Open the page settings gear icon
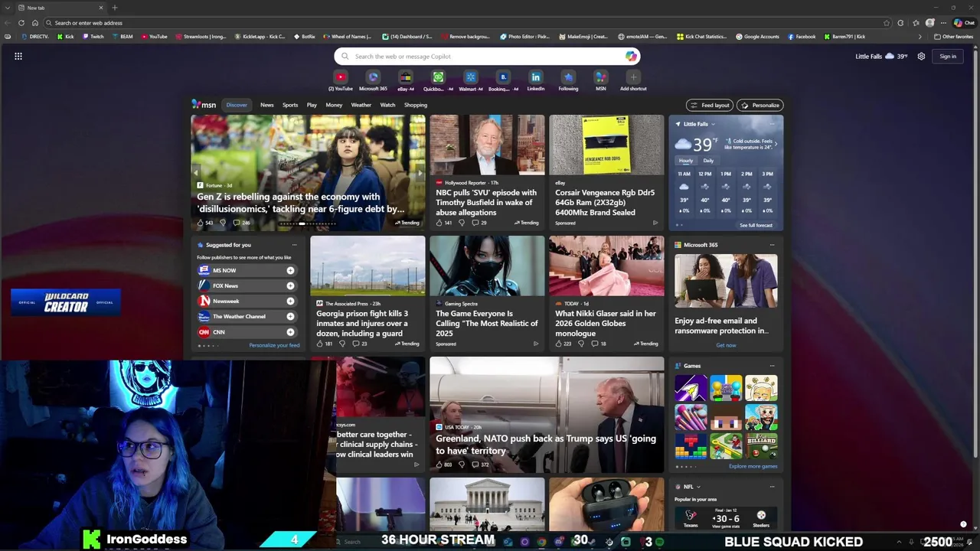The height and width of the screenshot is (551, 980). click(921, 56)
